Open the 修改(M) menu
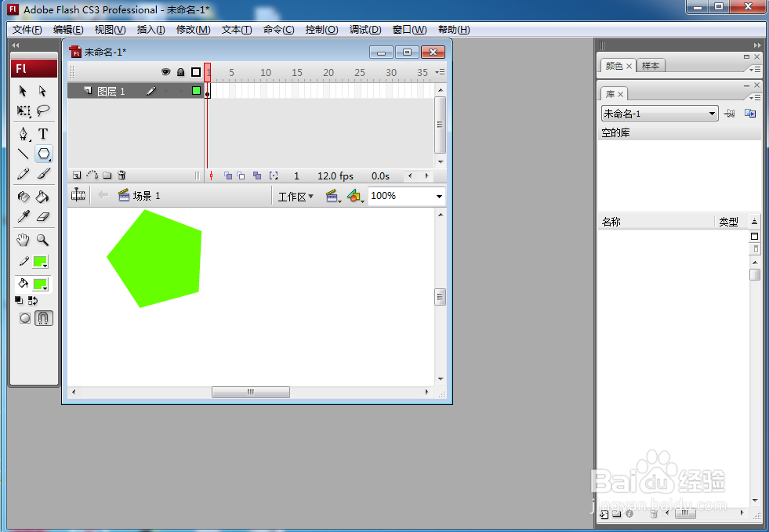Image resolution: width=769 pixels, height=532 pixels. (194, 30)
